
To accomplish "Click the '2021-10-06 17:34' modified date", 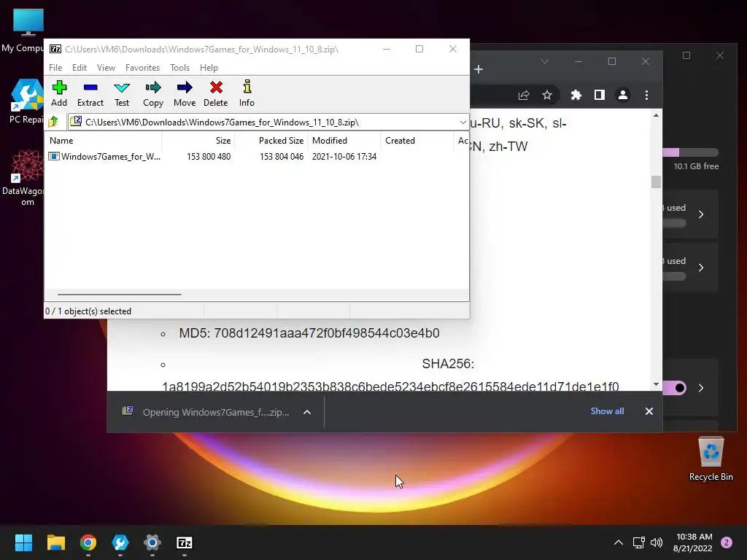I will pos(344,157).
